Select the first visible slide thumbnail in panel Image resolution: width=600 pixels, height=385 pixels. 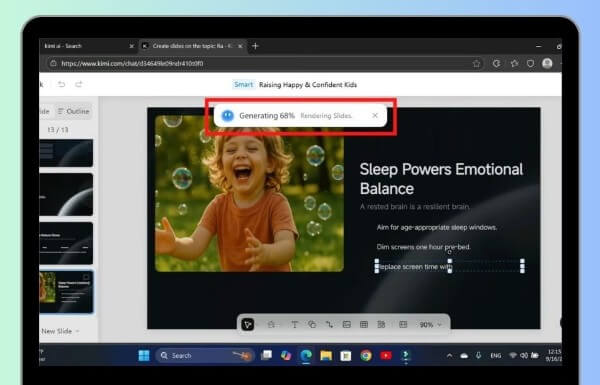pyautogui.click(x=66, y=153)
